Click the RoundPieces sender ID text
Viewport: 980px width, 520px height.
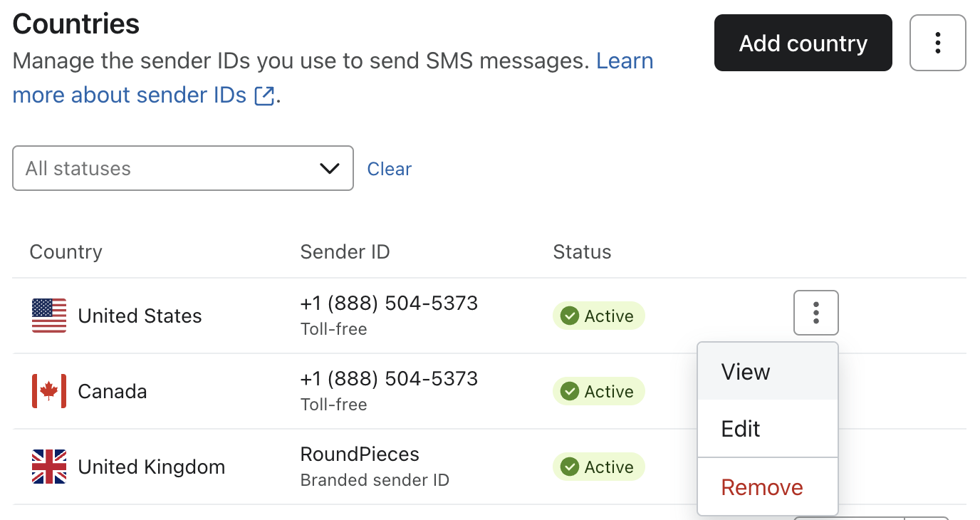tap(360, 454)
